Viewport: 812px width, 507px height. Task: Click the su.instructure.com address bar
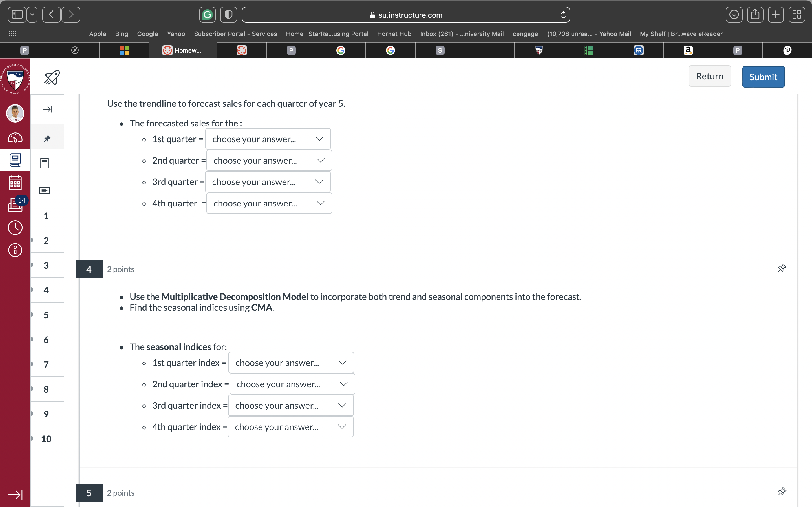[405, 15]
